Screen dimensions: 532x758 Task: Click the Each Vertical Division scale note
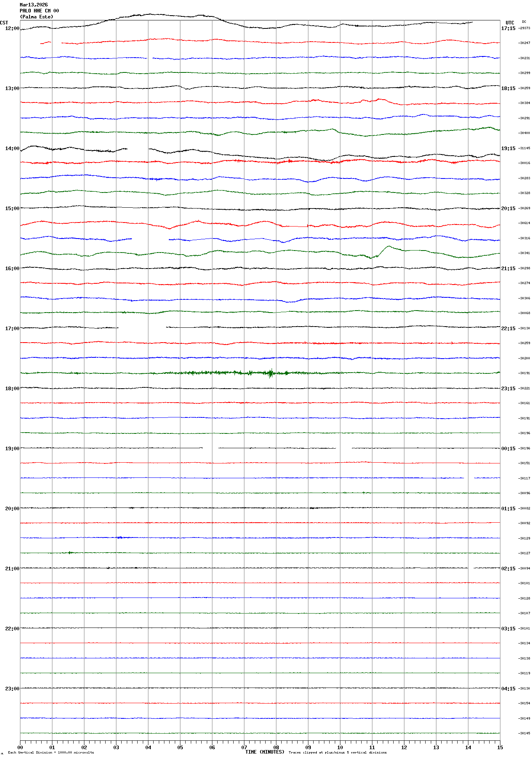[51, 752]
